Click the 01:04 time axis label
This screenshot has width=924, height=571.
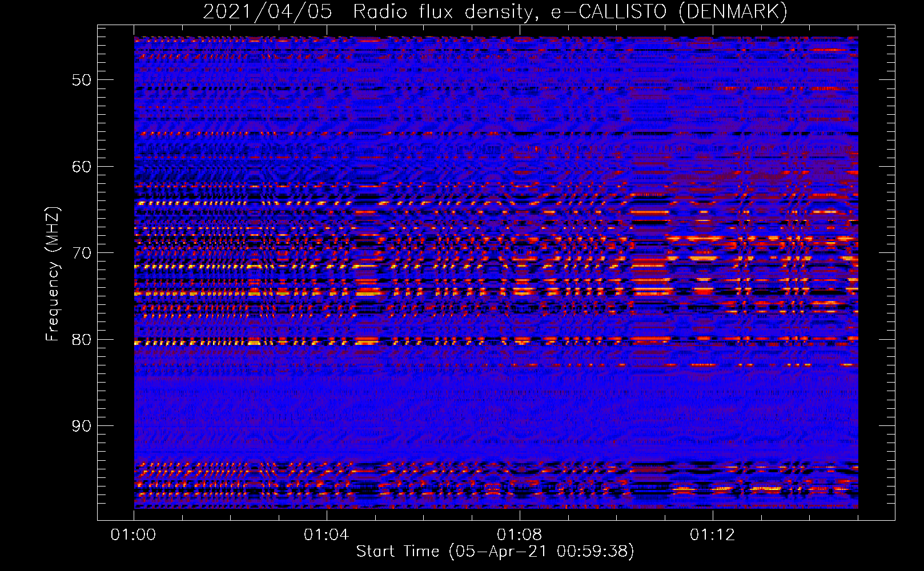[x=326, y=535]
